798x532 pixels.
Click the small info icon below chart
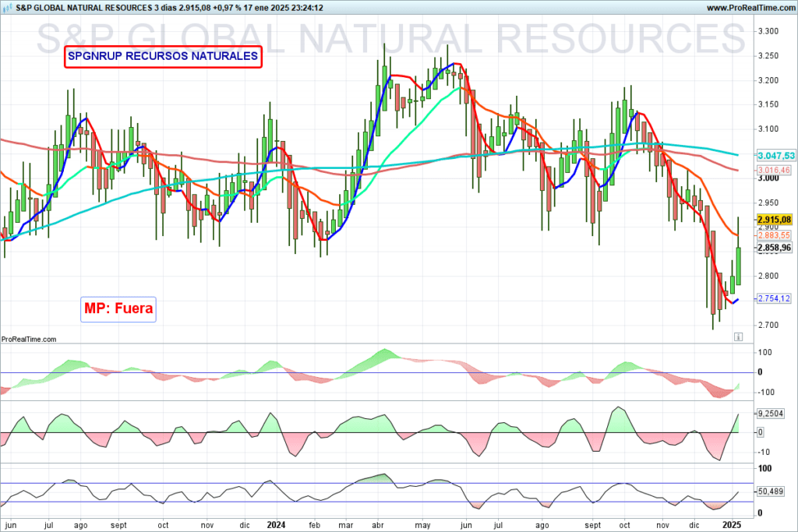pyautogui.click(x=737, y=337)
